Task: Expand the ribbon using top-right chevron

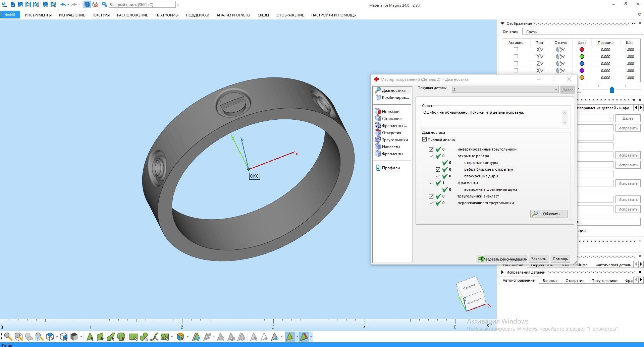Action: (639, 15)
